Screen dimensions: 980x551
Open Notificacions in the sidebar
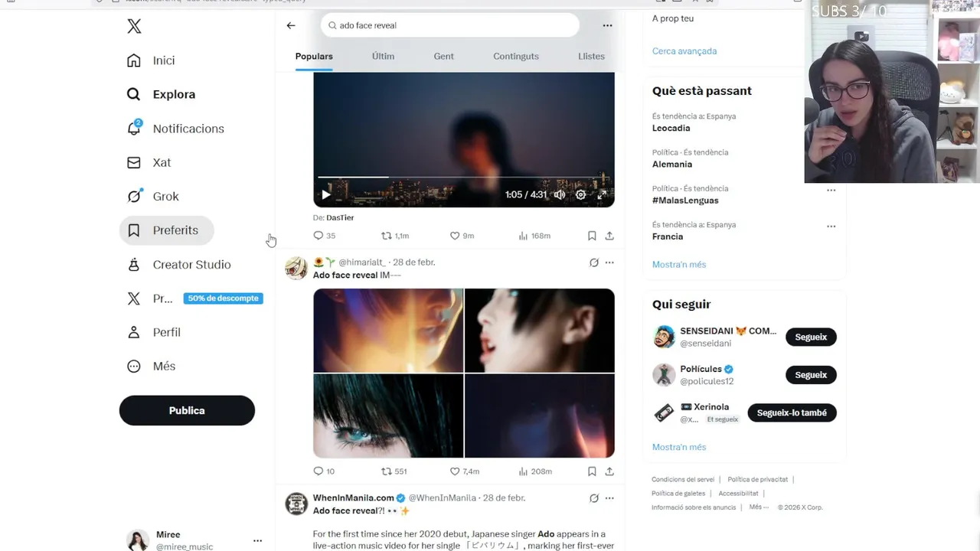(176, 129)
